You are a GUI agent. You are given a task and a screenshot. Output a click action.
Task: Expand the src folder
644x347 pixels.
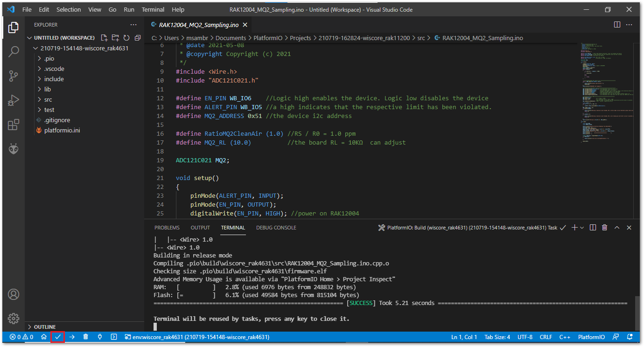48,99
